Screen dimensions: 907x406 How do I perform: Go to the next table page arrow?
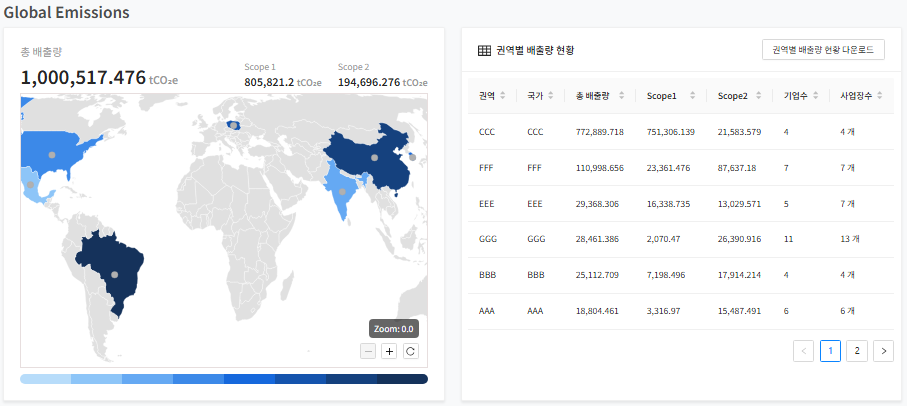pos(883,350)
